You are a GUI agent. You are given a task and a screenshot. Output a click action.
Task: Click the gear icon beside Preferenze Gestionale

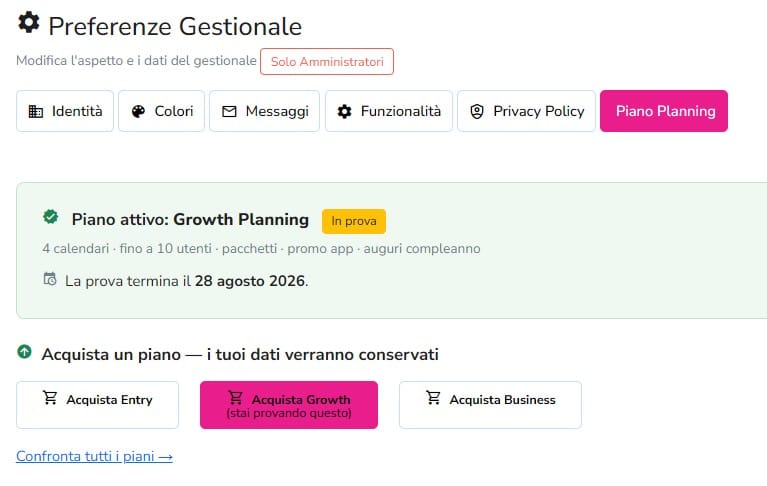29,22
